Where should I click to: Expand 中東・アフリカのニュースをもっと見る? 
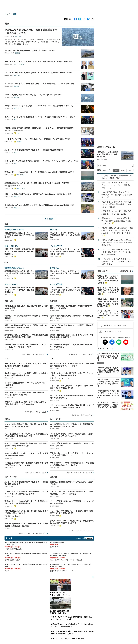pyautogui.click(x=33, y=533)
